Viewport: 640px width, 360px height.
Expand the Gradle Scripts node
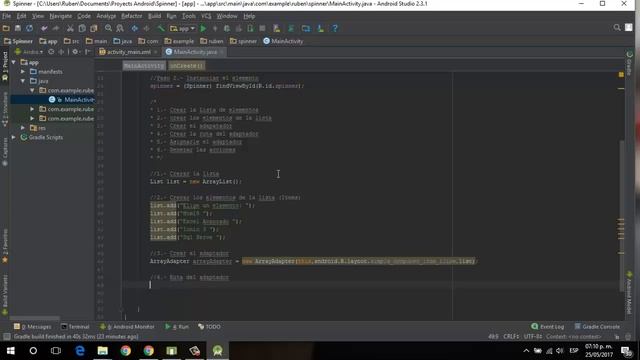tap(13, 138)
